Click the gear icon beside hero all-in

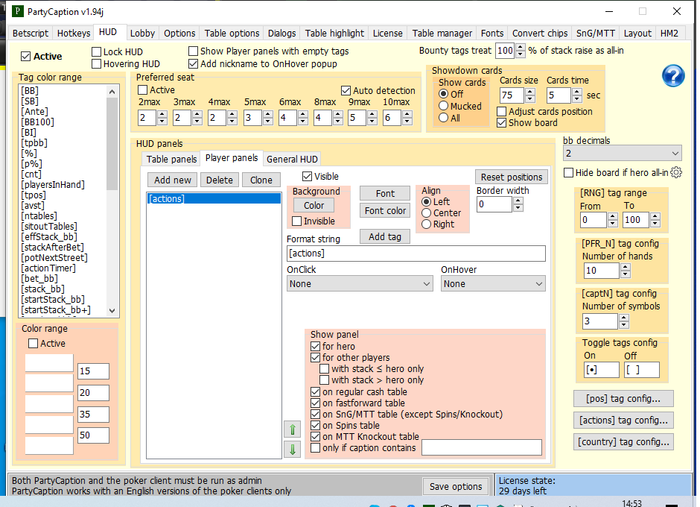pos(676,173)
